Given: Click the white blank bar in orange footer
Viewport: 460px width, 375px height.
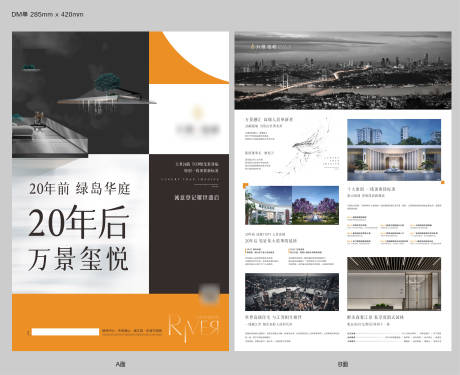Looking at the screenshot, I should pyautogui.click(x=65, y=332).
